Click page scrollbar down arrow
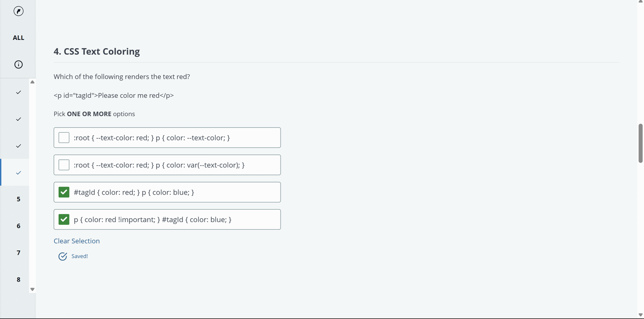644x319 pixels. [640, 315]
